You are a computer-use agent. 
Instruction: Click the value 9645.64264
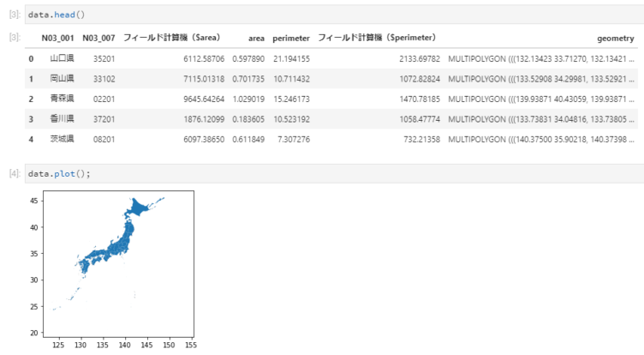pyautogui.click(x=204, y=99)
